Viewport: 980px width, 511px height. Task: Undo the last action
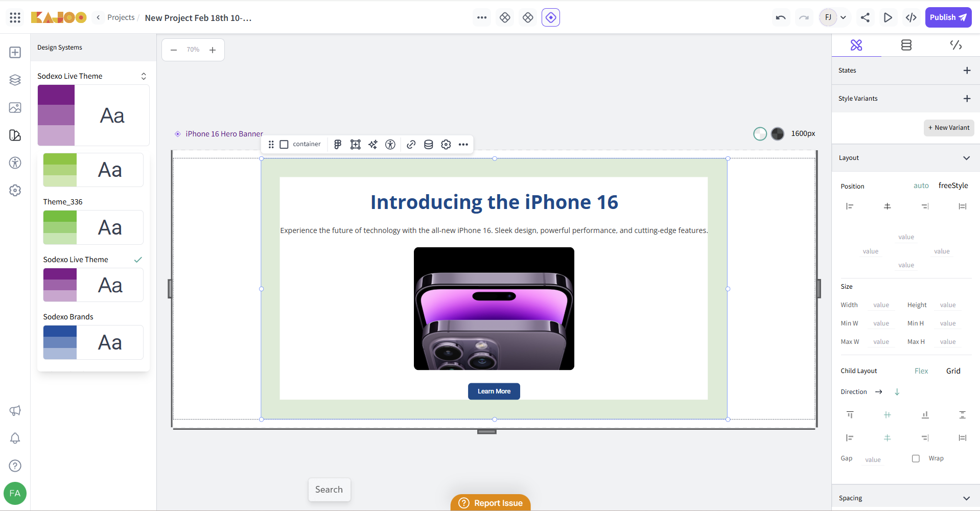click(781, 17)
